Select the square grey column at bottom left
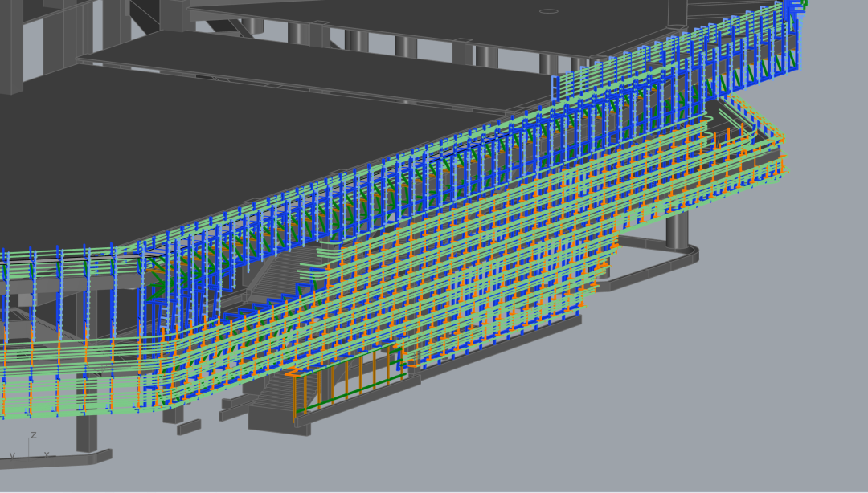This screenshot has width=868, height=493. [86, 433]
